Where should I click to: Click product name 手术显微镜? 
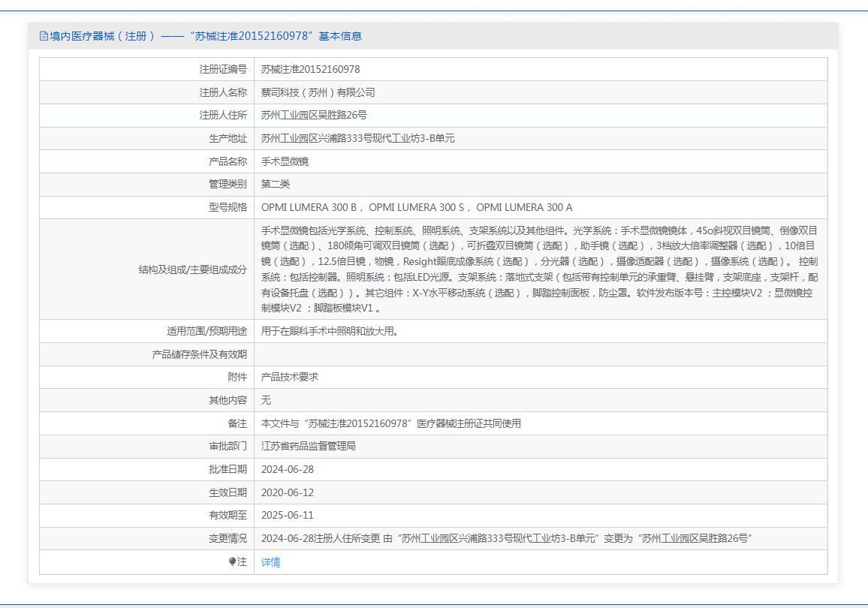click(285, 161)
